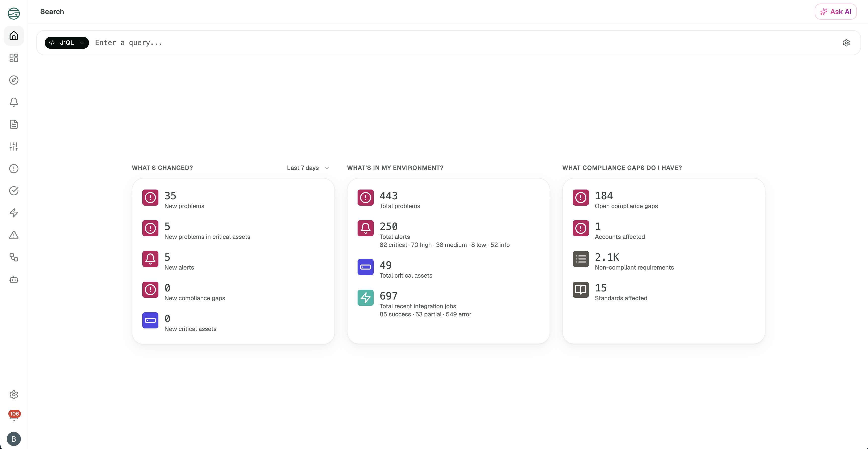868x449 pixels.
Task: Open the lightning bolt integrations icon in sidebar
Action: coord(14,213)
